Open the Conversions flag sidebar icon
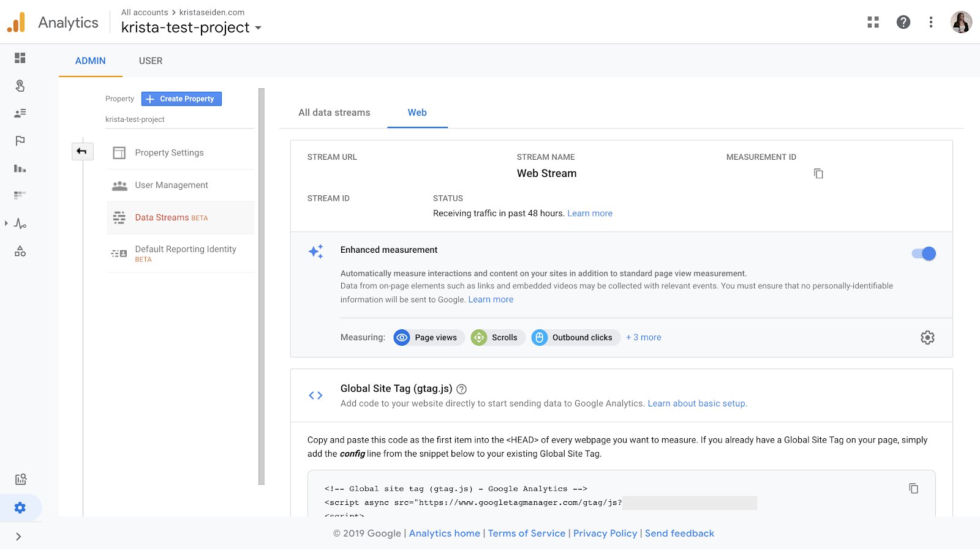The height and width of the screenshot is (549, 980). click(20, 141)
